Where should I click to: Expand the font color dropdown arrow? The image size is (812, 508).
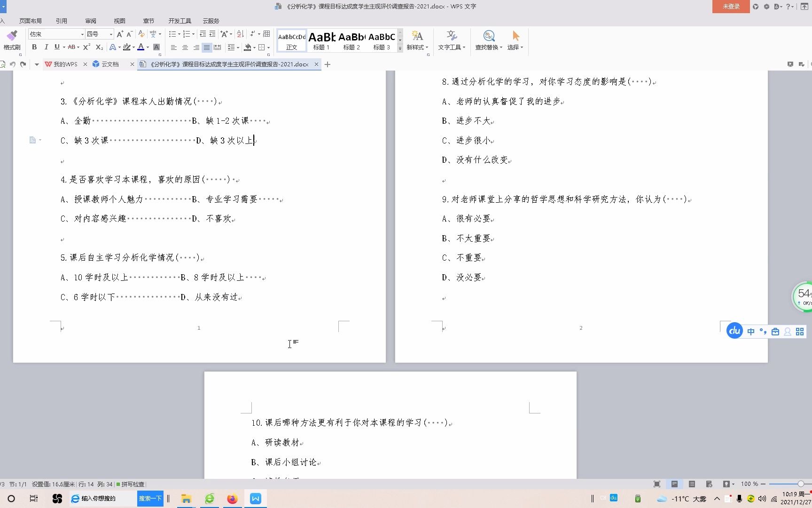(x=147, y=48)
